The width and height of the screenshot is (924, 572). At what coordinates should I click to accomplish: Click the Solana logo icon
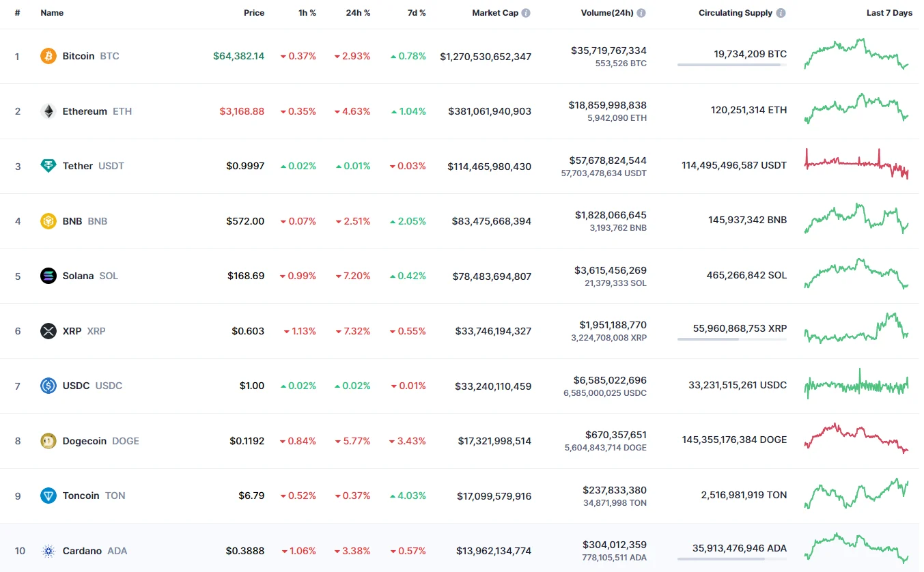(x=48, y=276)
